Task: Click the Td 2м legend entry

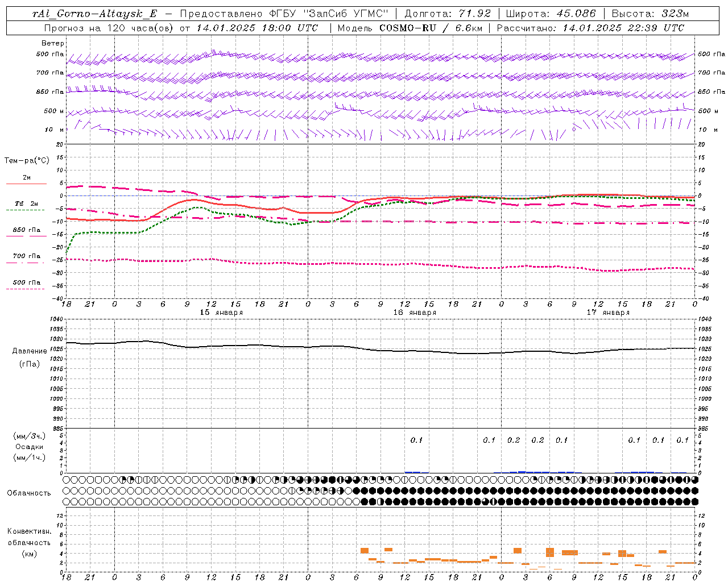Action: click(x=27, y=203)
